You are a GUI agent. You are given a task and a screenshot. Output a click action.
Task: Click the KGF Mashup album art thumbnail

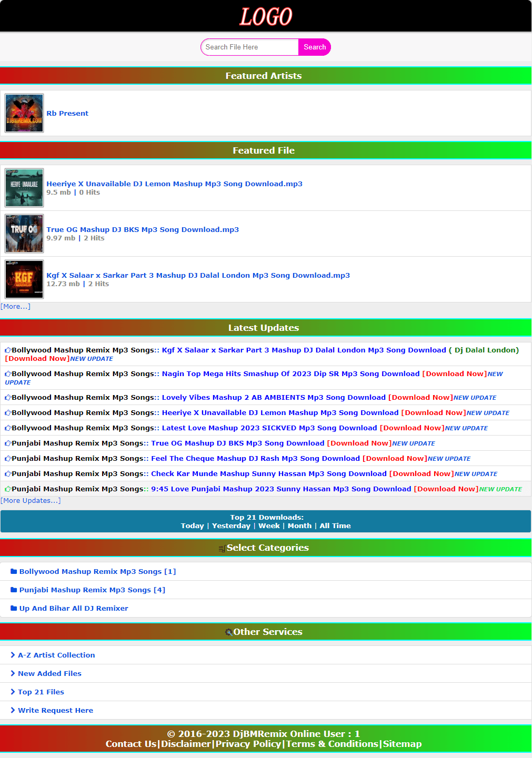tap(24, 279)
